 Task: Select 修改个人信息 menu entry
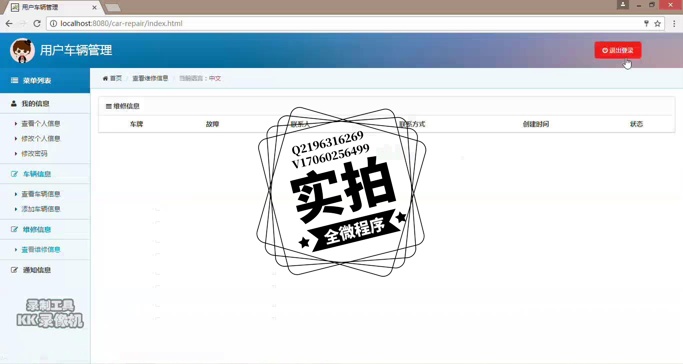point(41,138)
